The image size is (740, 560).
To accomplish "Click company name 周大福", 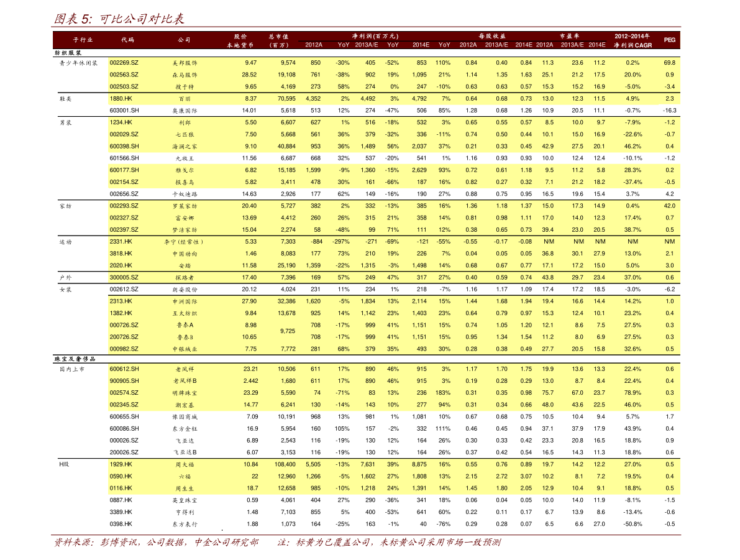I will (185, 465).
